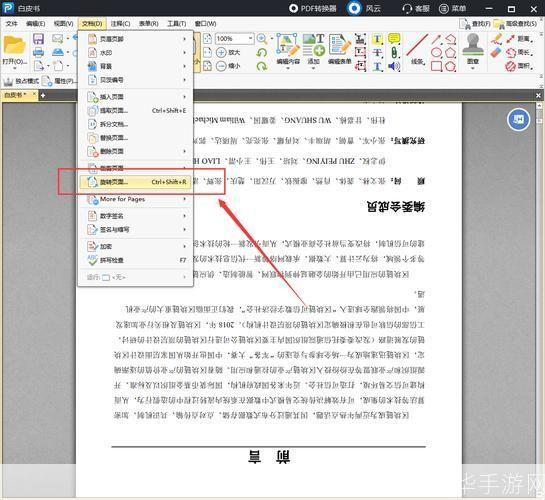Image resolution: width=545 pixels, height=500 pixels.
Task: Open the 背景 background menu entry
Action: pyautogui.click(x=136, y=66)
